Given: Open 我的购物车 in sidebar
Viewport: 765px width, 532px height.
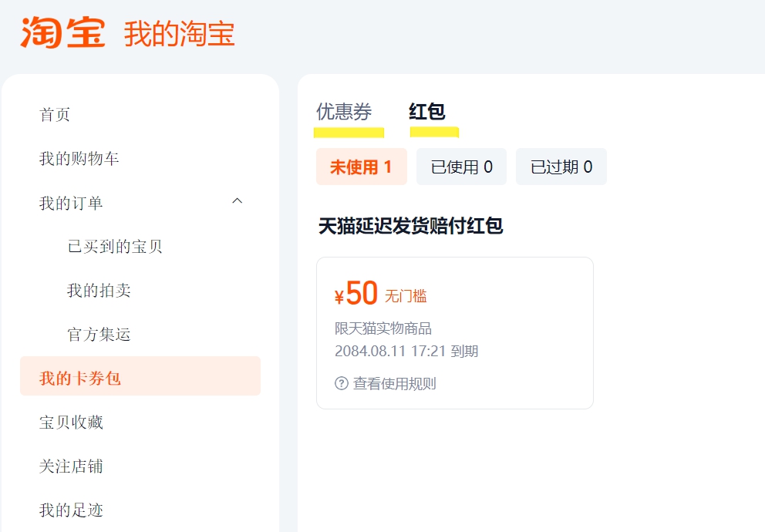Looking at the screenshot, I should [x=79, y=159].
